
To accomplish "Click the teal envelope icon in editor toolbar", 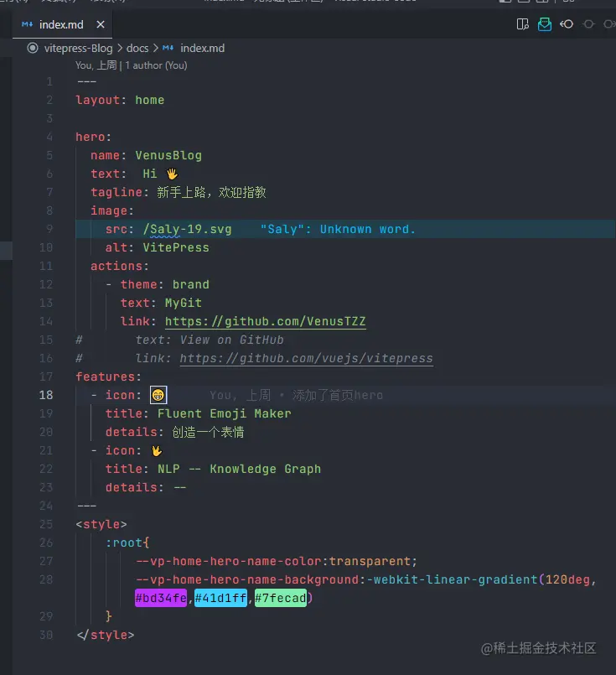I will pyautogui.click(x=544, y=24).
